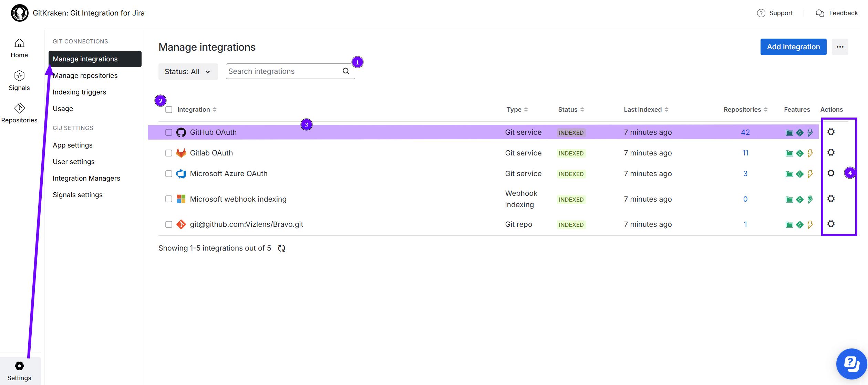Open the three-dots more options menu
This screenshot has width=868, height=385.
[x=840, y=47]
